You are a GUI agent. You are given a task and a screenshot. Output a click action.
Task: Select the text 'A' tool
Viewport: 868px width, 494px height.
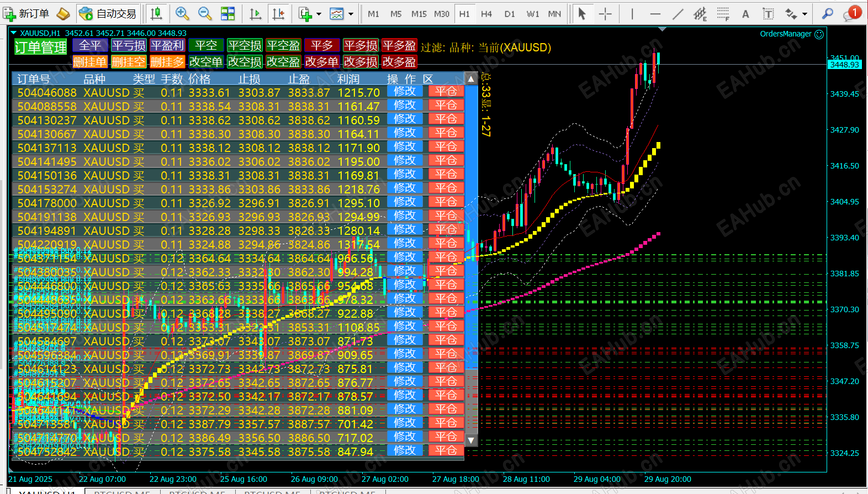745,14
